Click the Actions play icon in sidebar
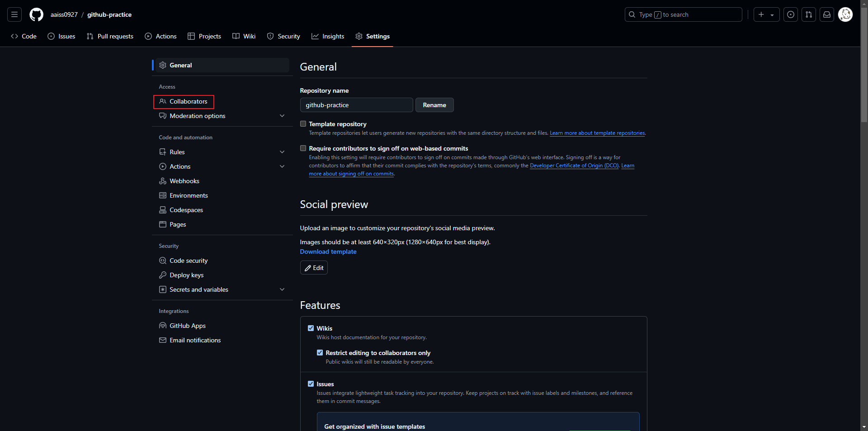The width and height of the screenshot is (868, 431). 163,166
